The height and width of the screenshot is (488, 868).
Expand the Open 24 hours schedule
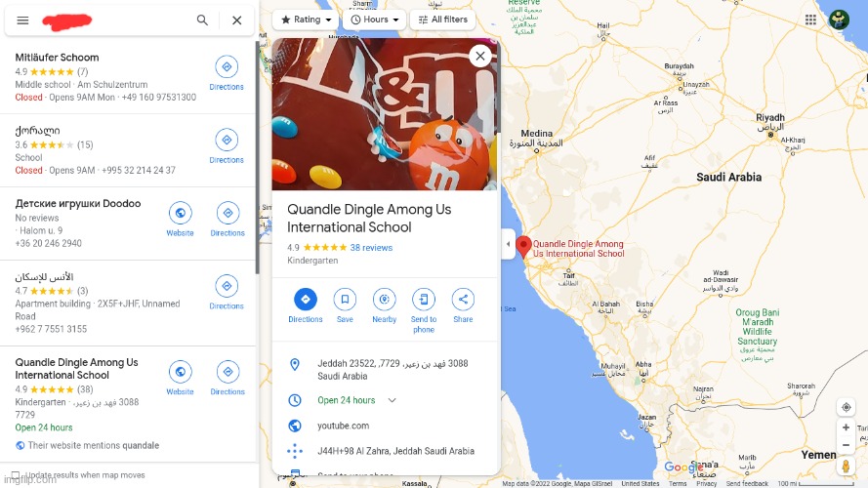[x=392, y=400]
